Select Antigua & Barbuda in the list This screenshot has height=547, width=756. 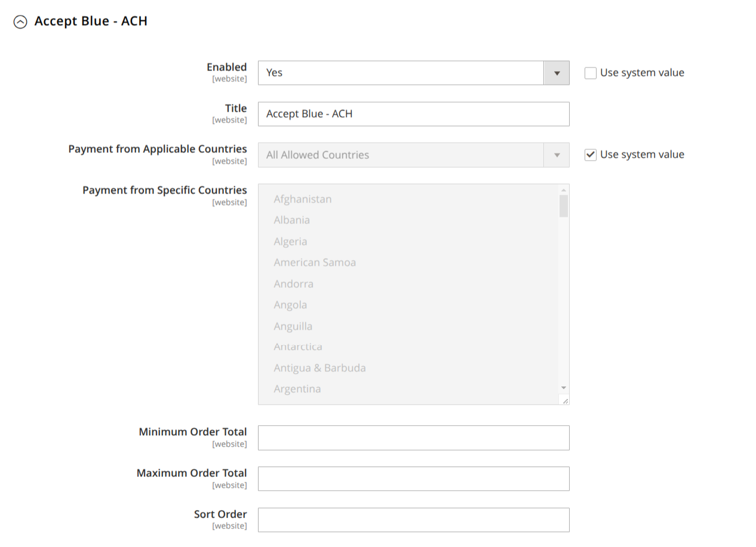[x=319, y=368]
